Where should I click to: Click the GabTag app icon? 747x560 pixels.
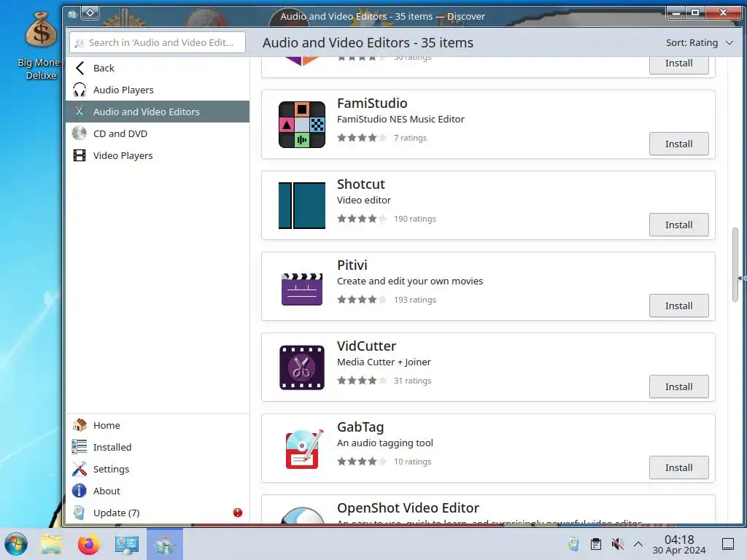click(303, 449)
